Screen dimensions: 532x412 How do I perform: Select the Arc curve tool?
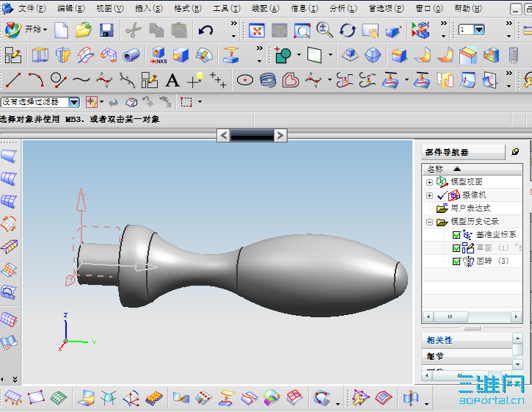point(36,80)
